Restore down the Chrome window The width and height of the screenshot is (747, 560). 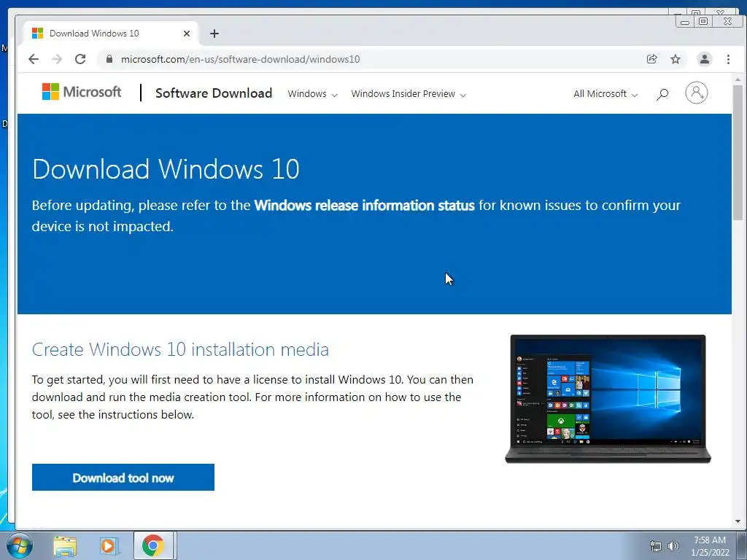pyautogui.click(x=703, y=21)
